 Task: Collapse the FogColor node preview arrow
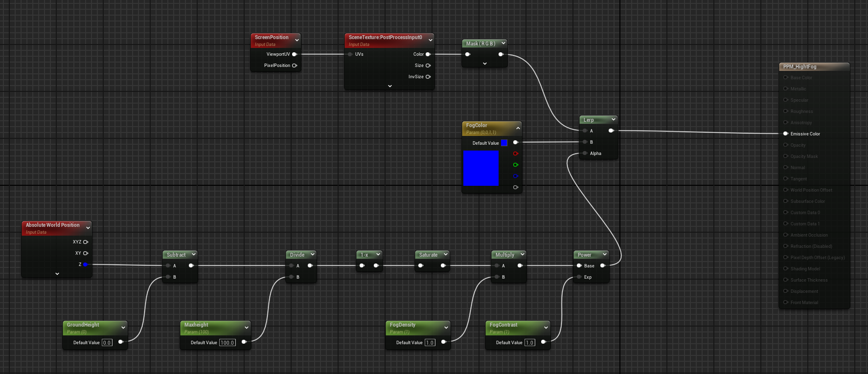[518, 128]
